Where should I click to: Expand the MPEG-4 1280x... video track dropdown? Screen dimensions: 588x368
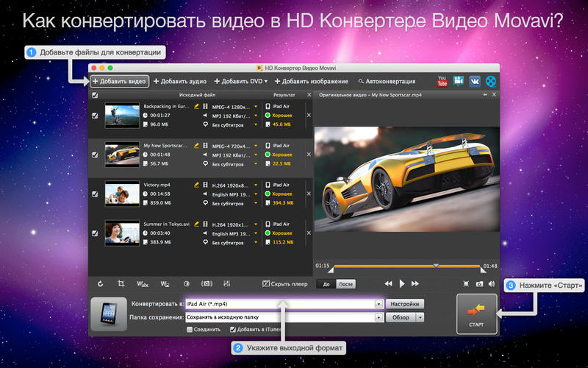pyautogui.click(x=256, y=107)
